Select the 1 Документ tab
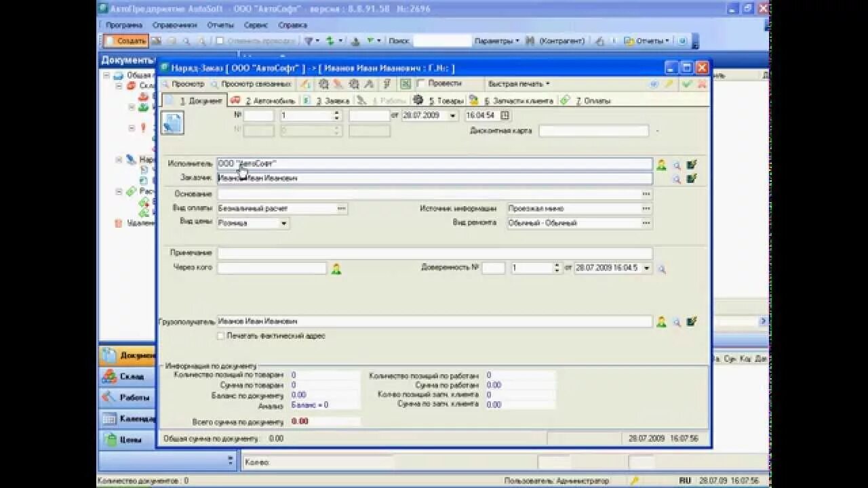The width and height of the screenshot is (868, 488). [x=194, y=100]
